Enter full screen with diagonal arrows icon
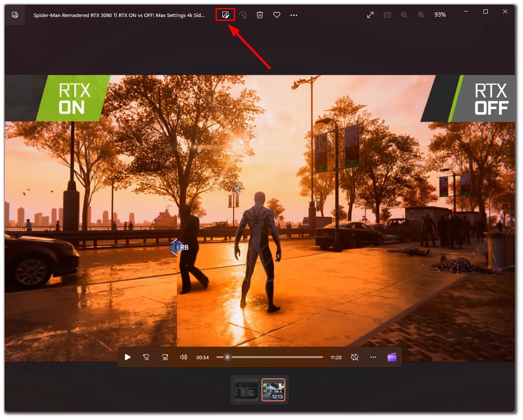This screenshot has height=420, width=523. click(x=370, y=15)
